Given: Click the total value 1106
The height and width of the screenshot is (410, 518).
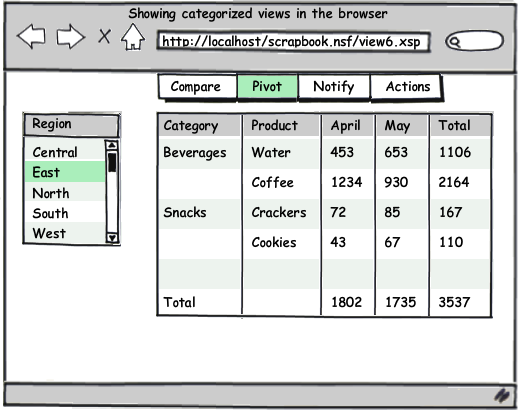Looking at the screenshot, I should (x=460, y=153).
